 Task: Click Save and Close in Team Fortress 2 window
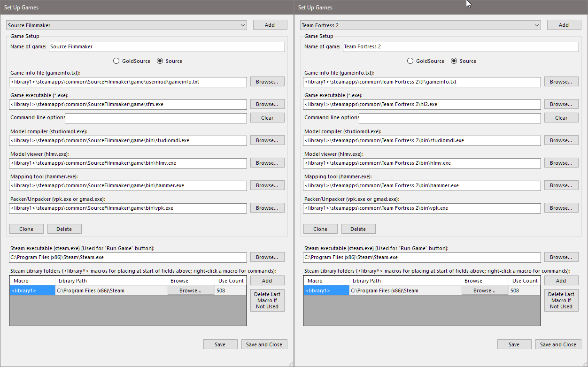pos(558,344)
